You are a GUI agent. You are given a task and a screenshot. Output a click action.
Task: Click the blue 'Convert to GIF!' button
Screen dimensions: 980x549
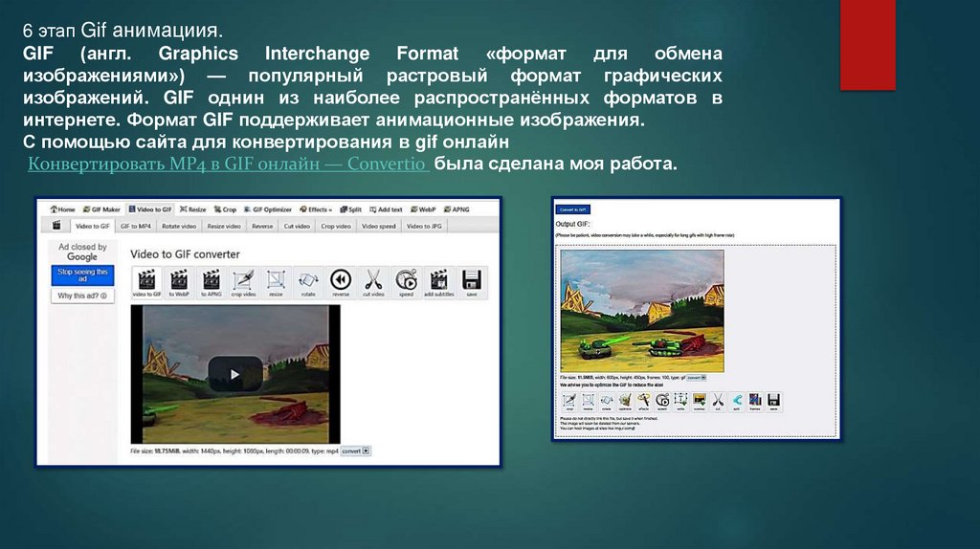point(572,209)
